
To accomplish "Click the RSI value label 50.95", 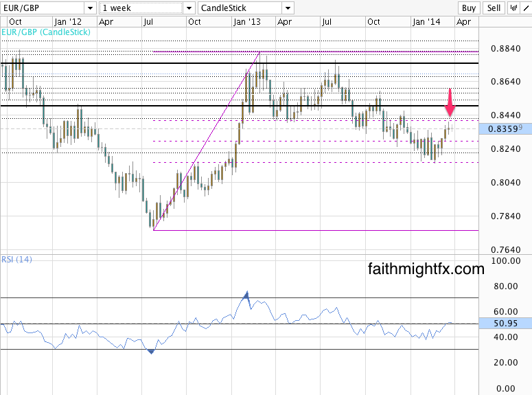I will (x=505, y=323).
